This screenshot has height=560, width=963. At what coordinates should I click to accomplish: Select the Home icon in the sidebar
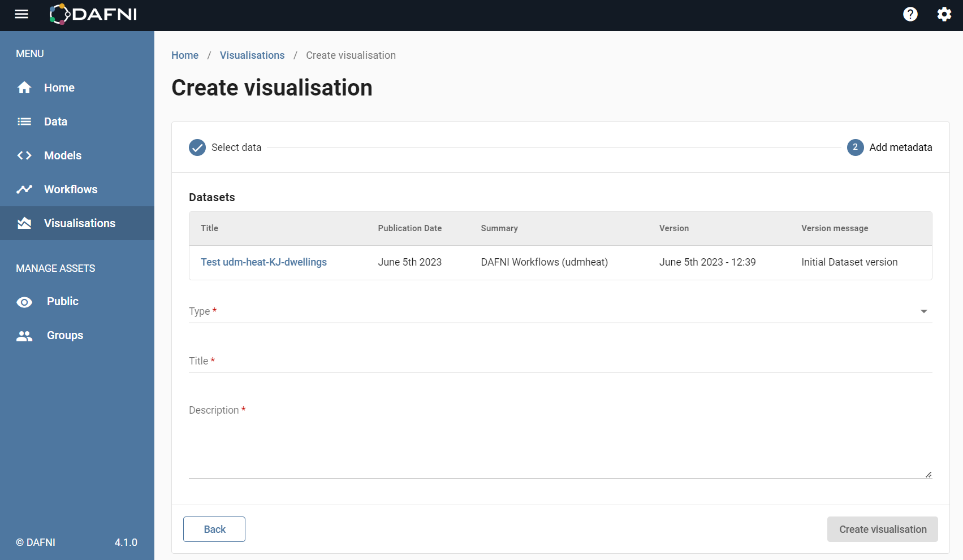pyautogui.click(x=24, y=88)
